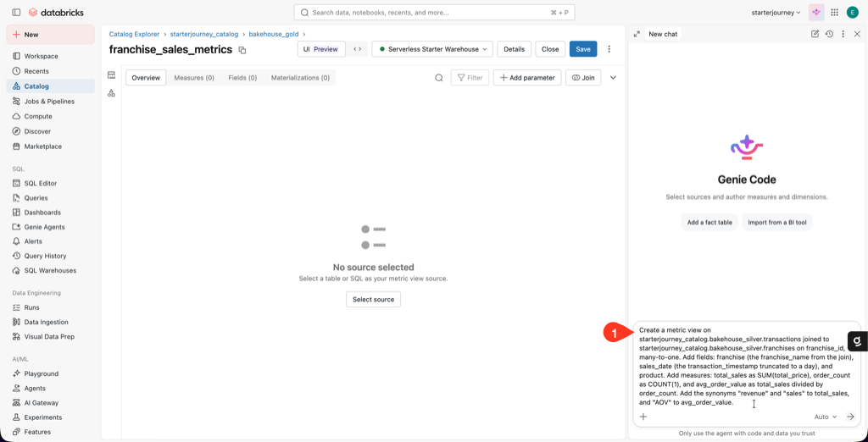Open the Auto mode dropdown in chat
This screenshot has width=868, height=442.
[826, 417]
